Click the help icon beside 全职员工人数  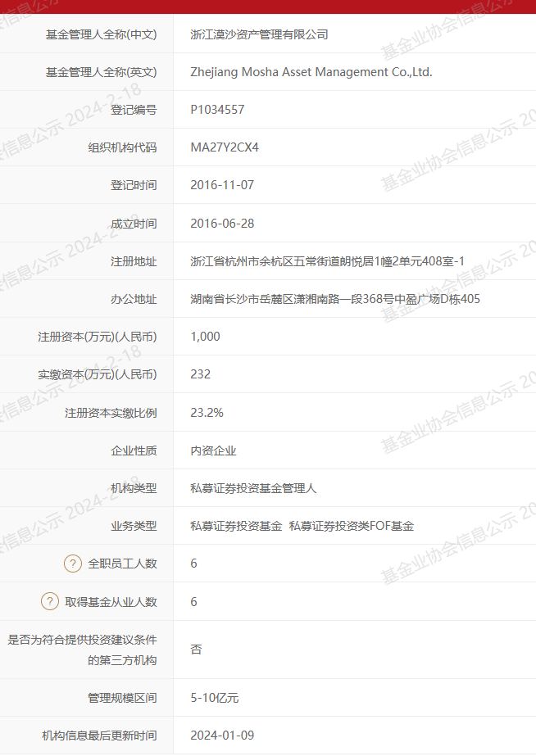(x=73, y=564)
